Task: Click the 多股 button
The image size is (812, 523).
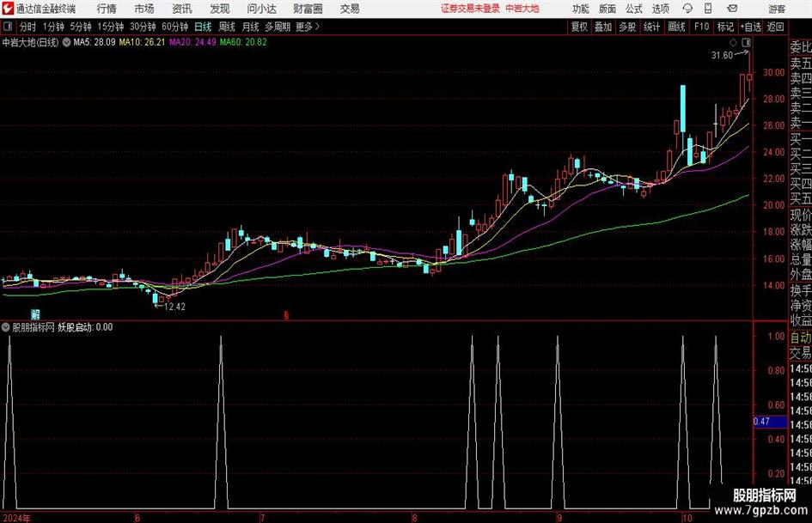Action: click(627, 27)
